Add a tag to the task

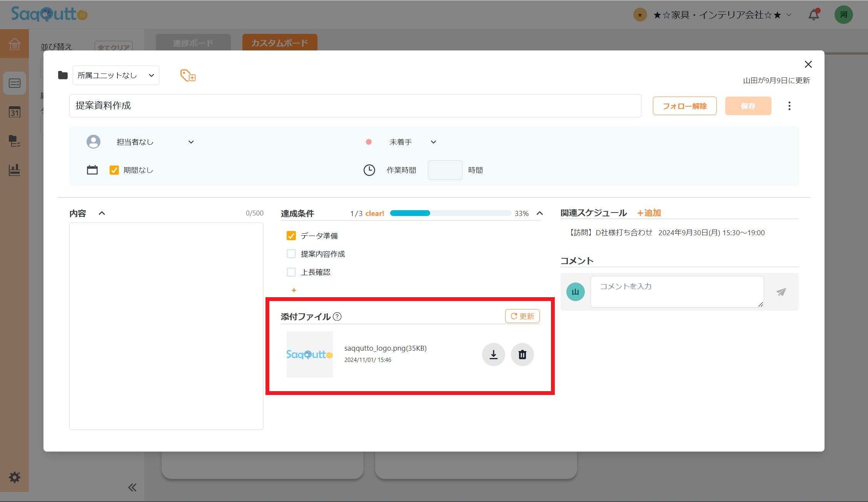187,76
